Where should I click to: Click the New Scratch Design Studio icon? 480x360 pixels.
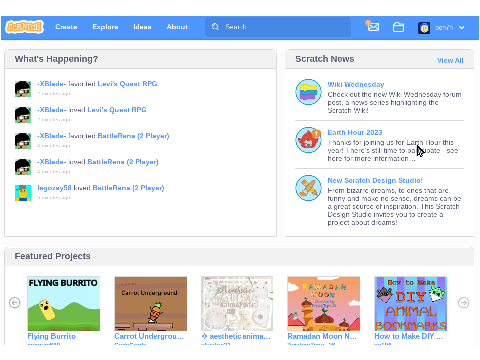pyautogui.click(x=308, y=188)
